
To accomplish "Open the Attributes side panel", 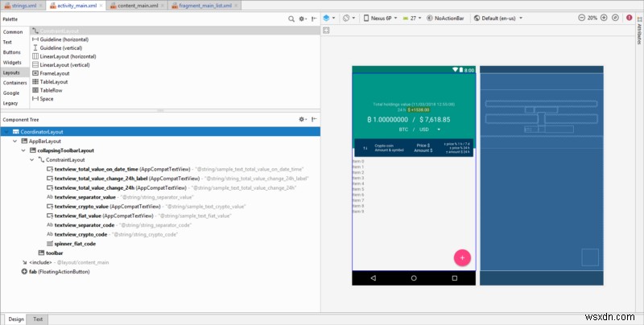I will (x=639, y=31).
